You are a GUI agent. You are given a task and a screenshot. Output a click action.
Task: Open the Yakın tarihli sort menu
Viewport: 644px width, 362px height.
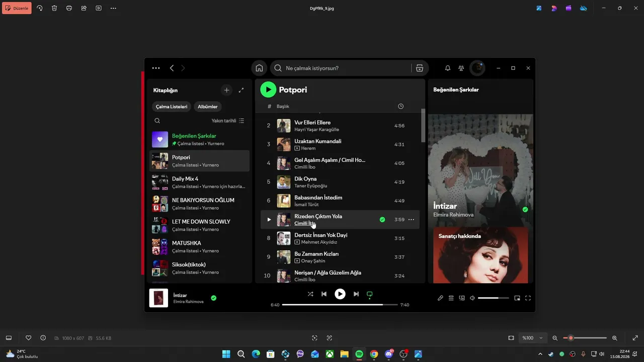[x=228, y=121]
